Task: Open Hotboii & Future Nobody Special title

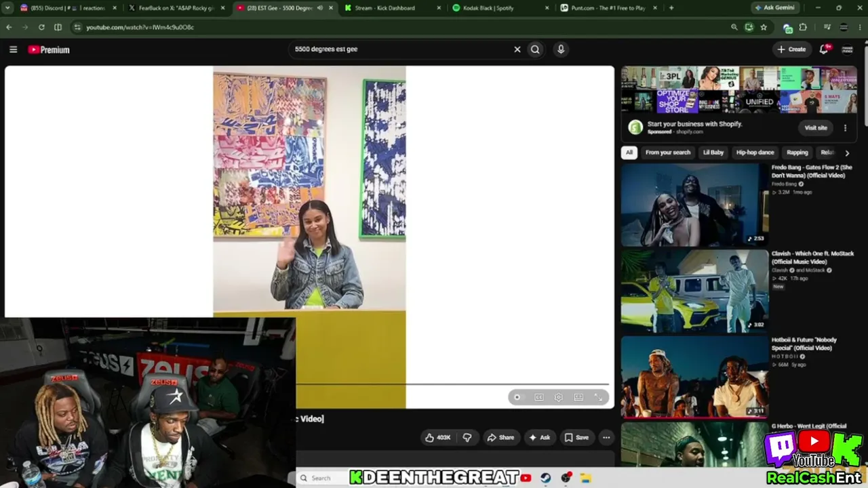Action: [x=804, y=344]
